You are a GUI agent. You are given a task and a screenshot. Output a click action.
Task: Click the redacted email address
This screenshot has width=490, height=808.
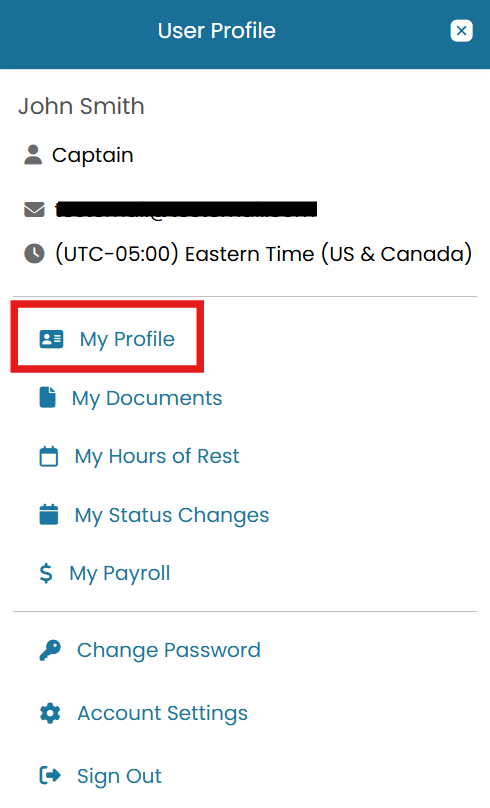[x=186, y=209]
